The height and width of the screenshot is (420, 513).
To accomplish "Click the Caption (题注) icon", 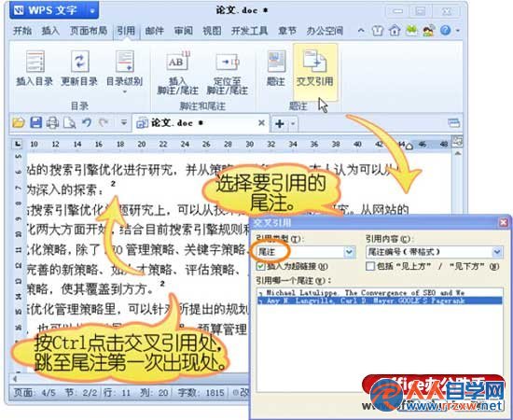I will [x=276, y=62].
